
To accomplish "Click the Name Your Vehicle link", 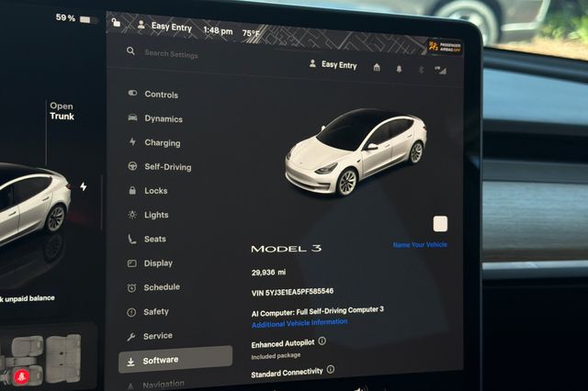I will pos(420,245).
